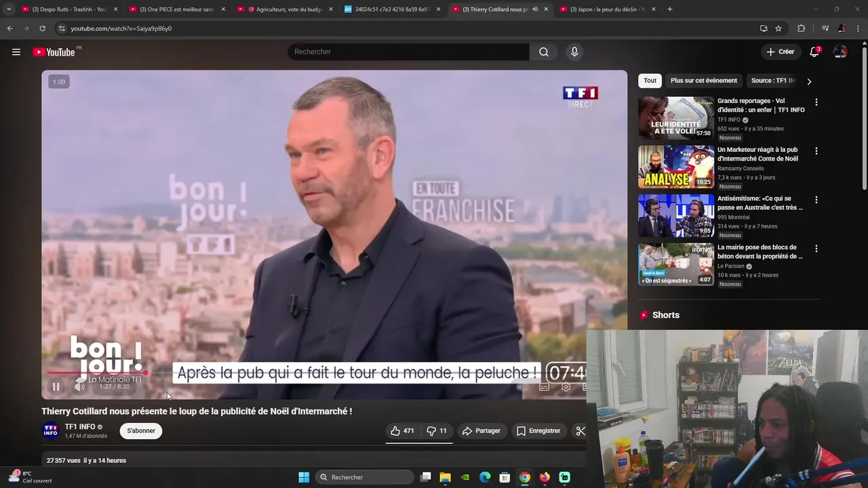Focus the YouTube Rechercher search box
The height and width of the screenshot is (488, 868).
(x=408, y=52)
